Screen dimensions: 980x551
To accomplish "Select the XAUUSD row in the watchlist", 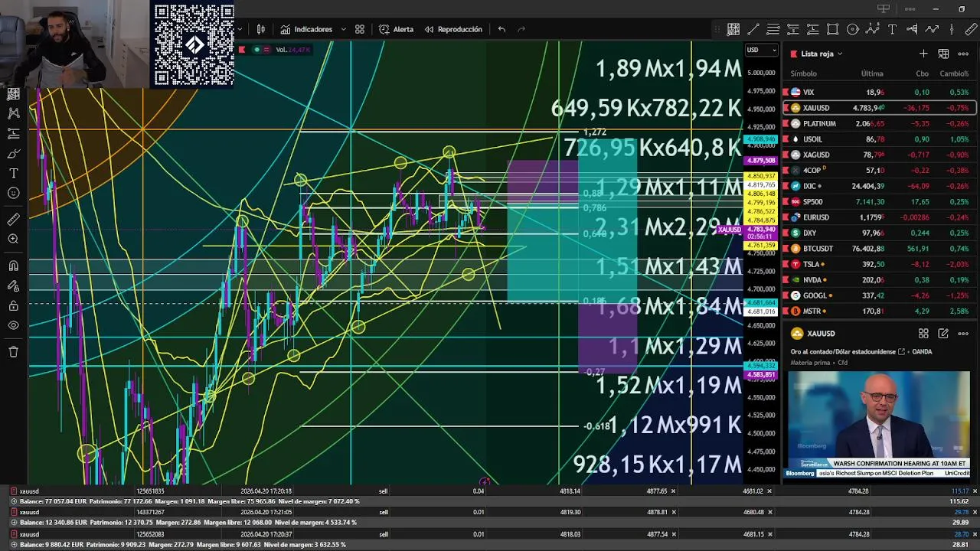I will tap(879, 108).
